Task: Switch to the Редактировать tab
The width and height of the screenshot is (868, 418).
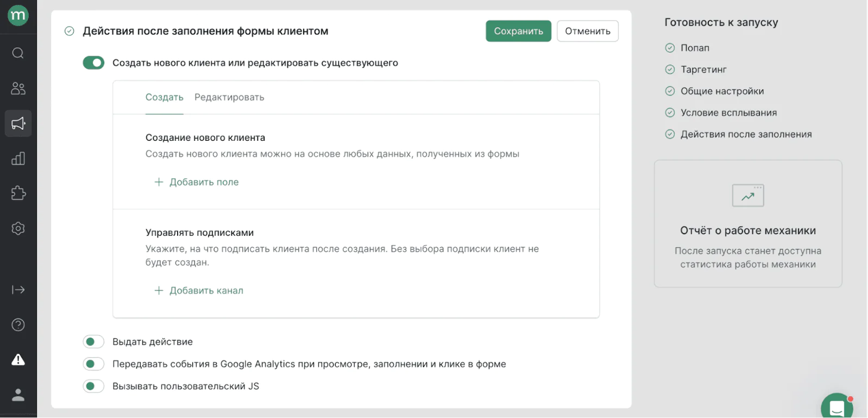Action: [229, 97]
